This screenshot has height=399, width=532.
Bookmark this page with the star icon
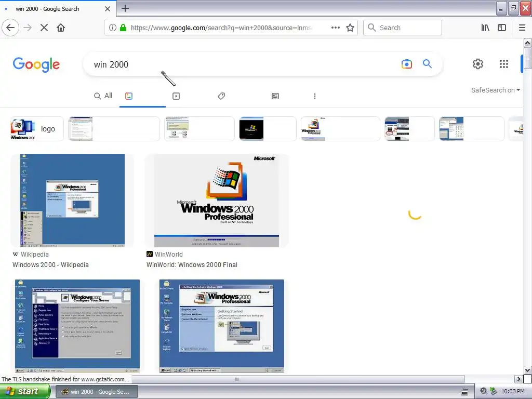coord(350,28)
